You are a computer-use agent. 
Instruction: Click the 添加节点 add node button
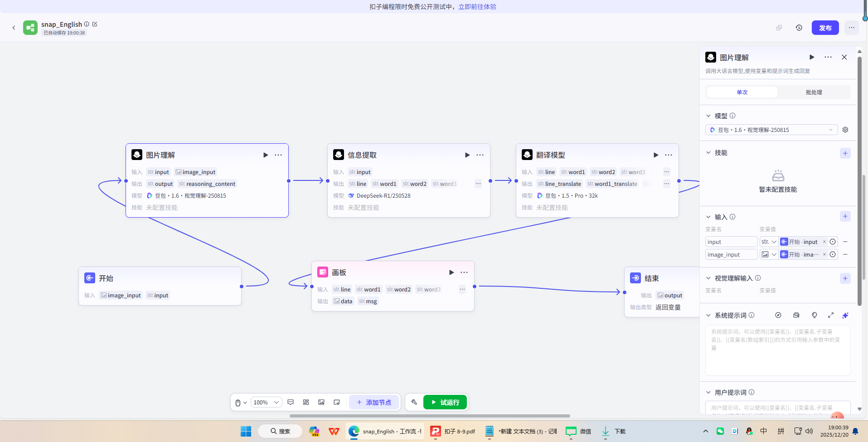(374, 402)
